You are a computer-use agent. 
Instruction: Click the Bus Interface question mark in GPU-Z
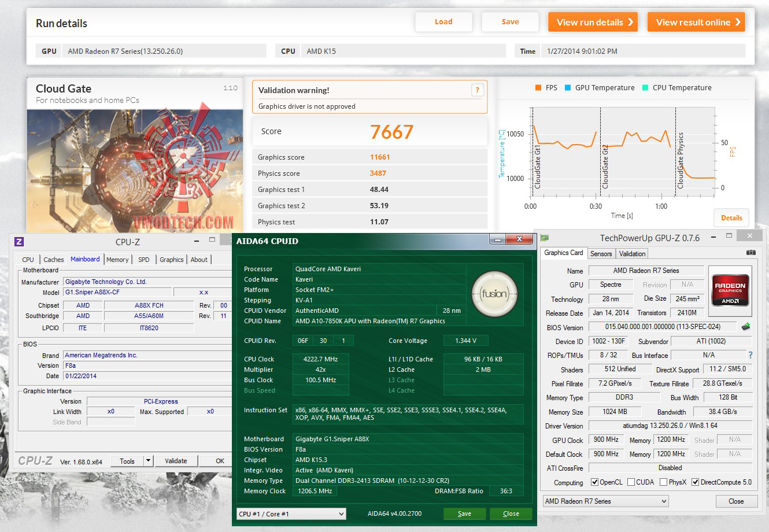[750, 355]
